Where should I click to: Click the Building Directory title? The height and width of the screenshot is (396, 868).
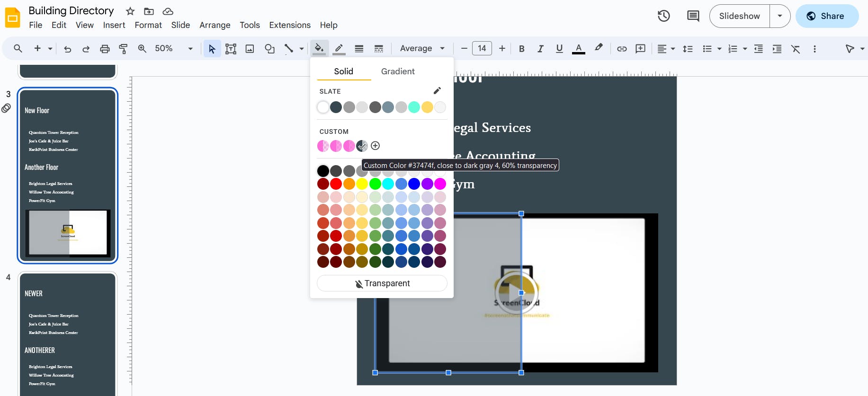click(71, 10)
